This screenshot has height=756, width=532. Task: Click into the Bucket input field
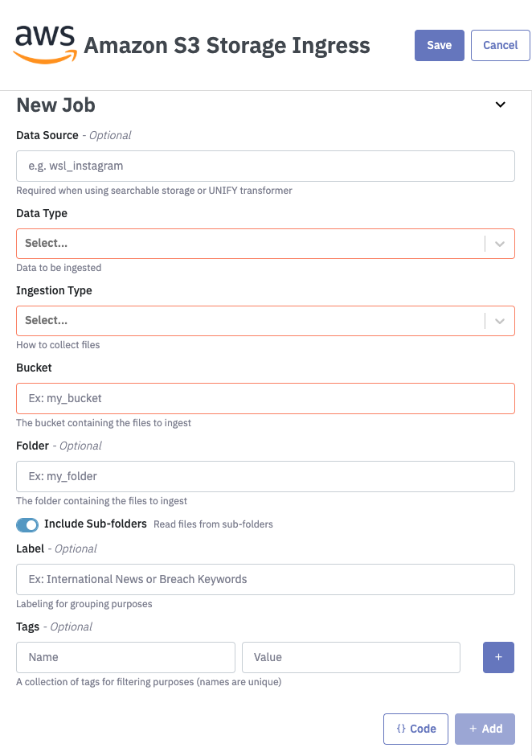(x=265, y=398)
